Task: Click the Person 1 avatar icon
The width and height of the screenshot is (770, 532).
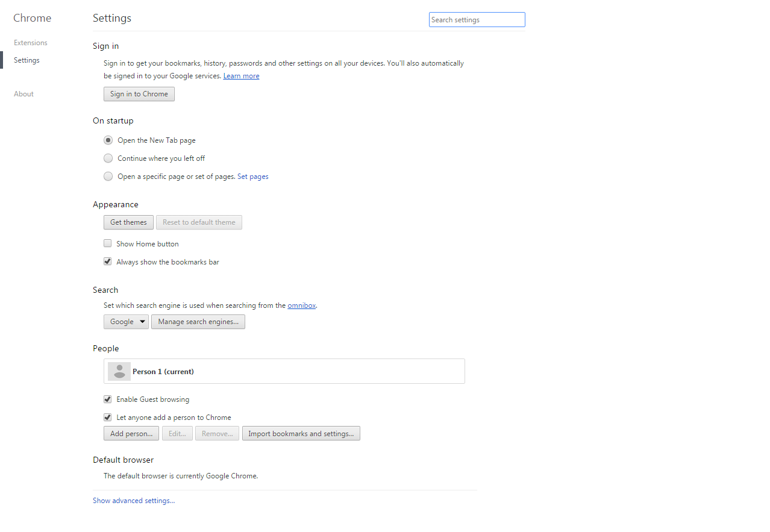Action: tap(119, 372)
